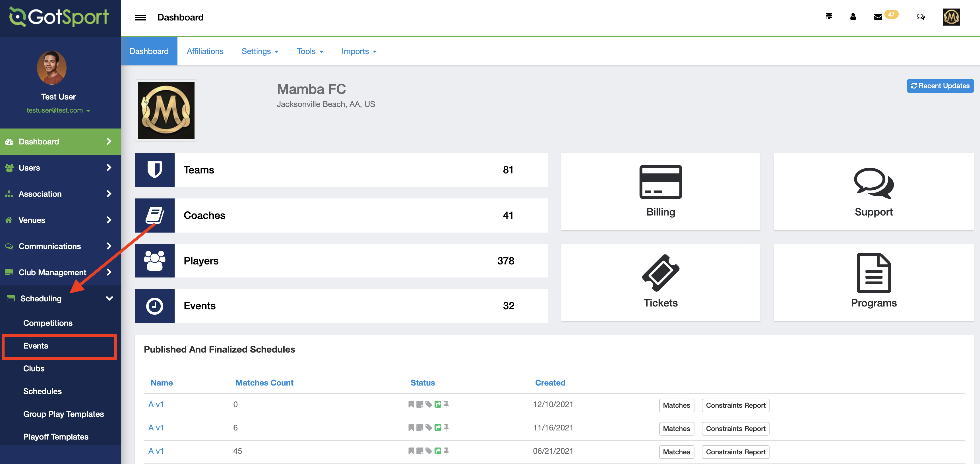This screenshot has height=464, width=980.
Task: Open Clubs under Scheduling
Action: coord(34,368)
